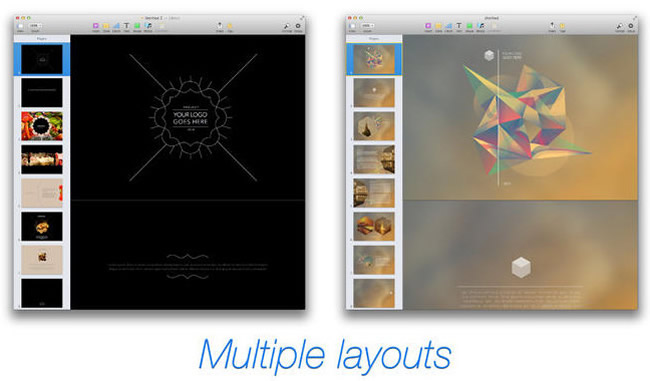Click the Insert icon in the black-document window
Viewport: 650px width, 381px height.
tap(95, 26)
